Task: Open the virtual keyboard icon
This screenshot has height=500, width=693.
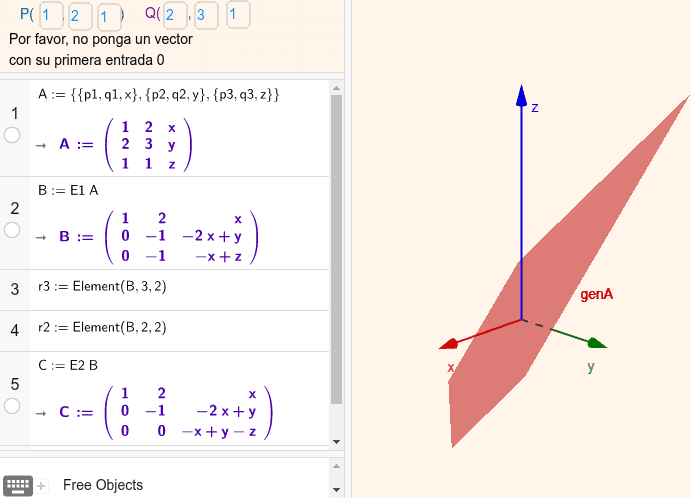Action: point(18,485)
